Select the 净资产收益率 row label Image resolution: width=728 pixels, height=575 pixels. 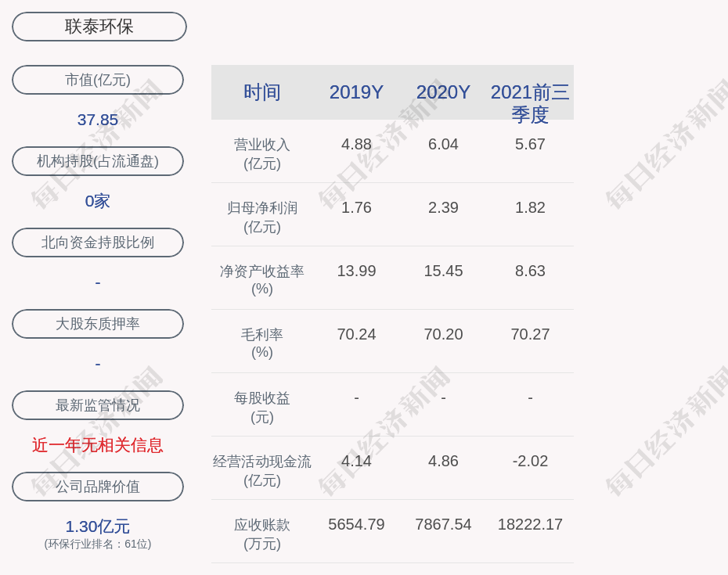pos(262,279)
